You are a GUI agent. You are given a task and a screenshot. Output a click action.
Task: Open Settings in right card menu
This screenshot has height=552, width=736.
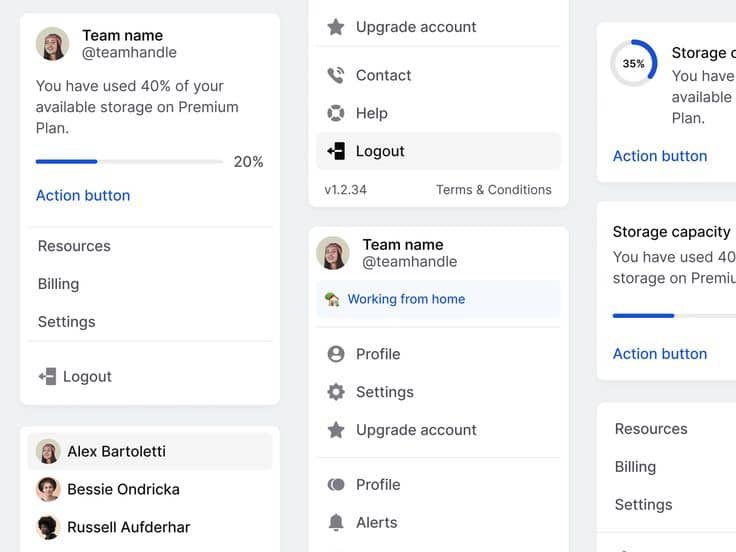(x=670, y=505)
